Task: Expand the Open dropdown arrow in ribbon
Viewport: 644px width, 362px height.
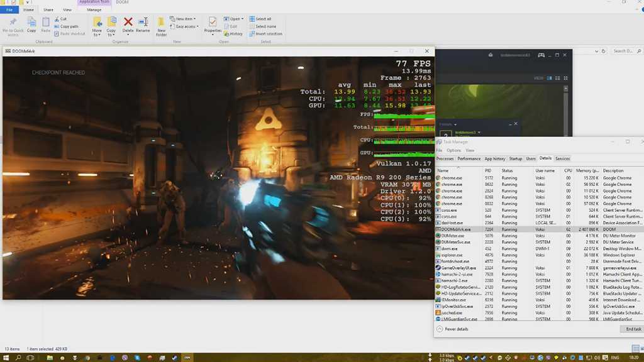Action: point(242,19)
